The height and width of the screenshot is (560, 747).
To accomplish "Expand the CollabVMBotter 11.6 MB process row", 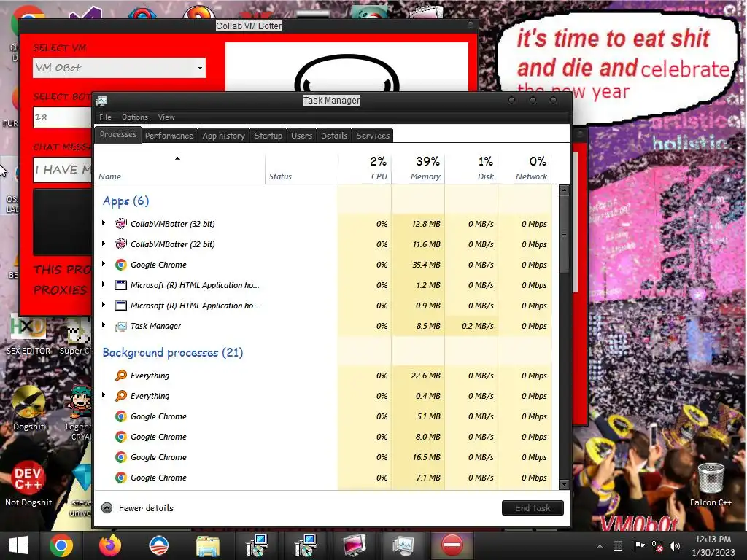I will (104, 244).
